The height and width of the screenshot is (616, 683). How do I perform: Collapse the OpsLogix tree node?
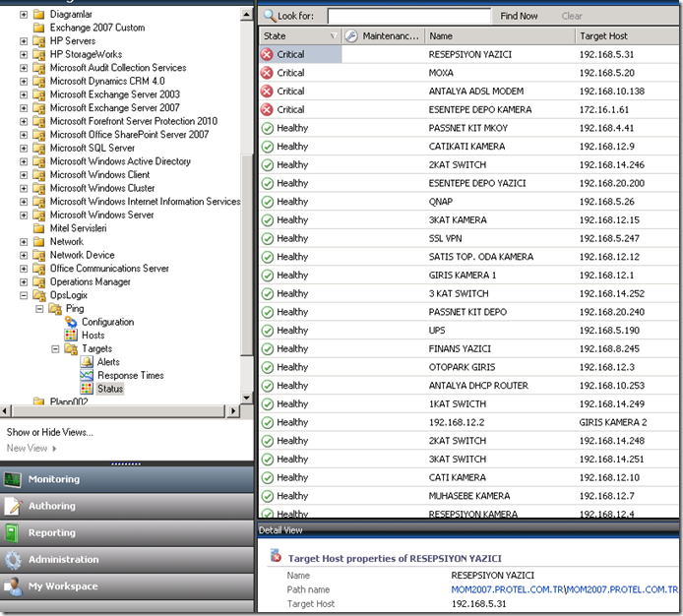24,295
